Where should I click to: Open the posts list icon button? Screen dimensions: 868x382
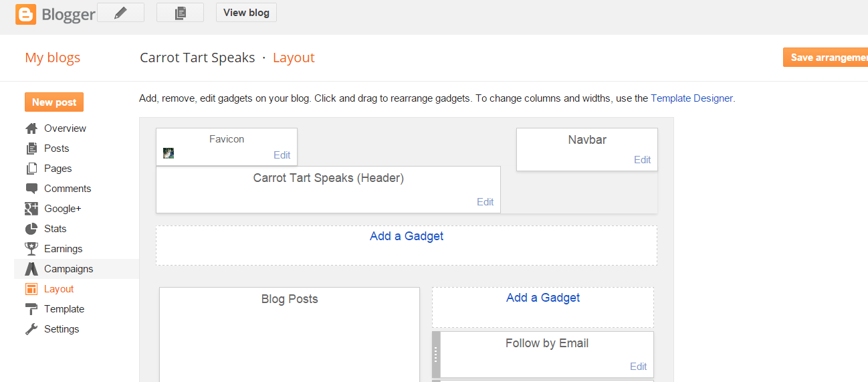click(180, 13)
